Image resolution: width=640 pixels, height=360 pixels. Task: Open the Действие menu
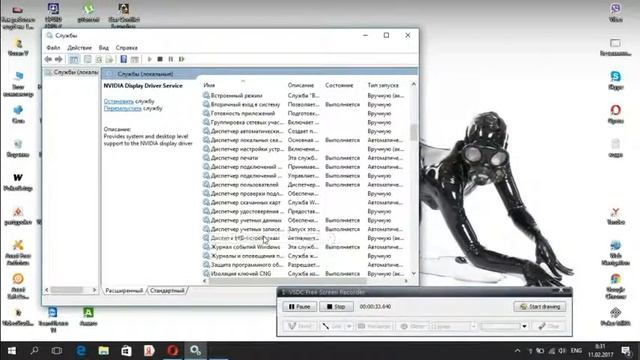point(80,48)
